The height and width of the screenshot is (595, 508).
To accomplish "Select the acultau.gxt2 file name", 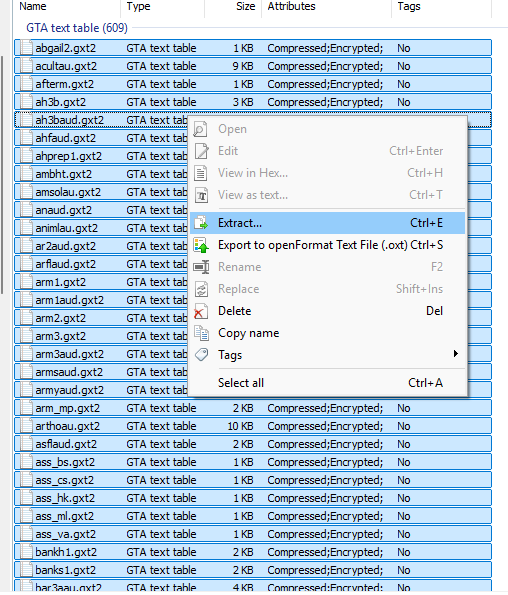I will pyautogui.click(x=66, y=66).
